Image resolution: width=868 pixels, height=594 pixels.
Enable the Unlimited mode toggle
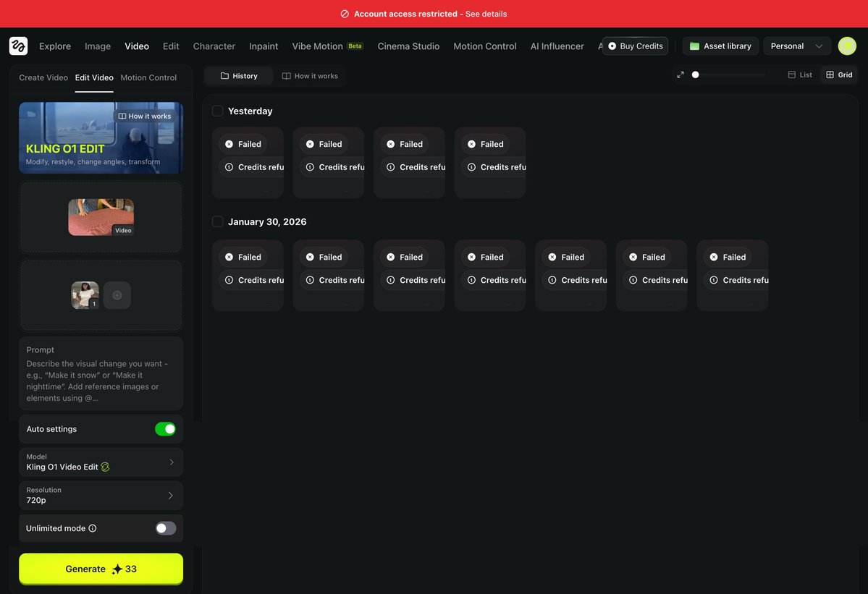pos(166,528)
